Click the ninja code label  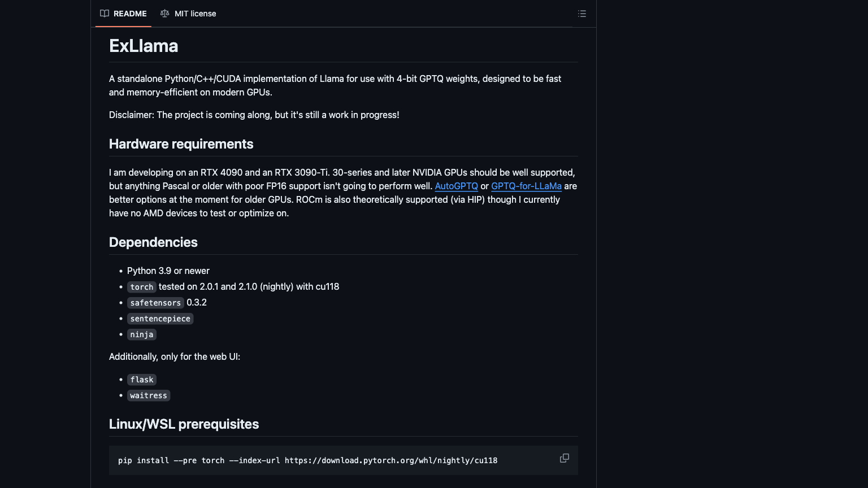pos(141,334)
